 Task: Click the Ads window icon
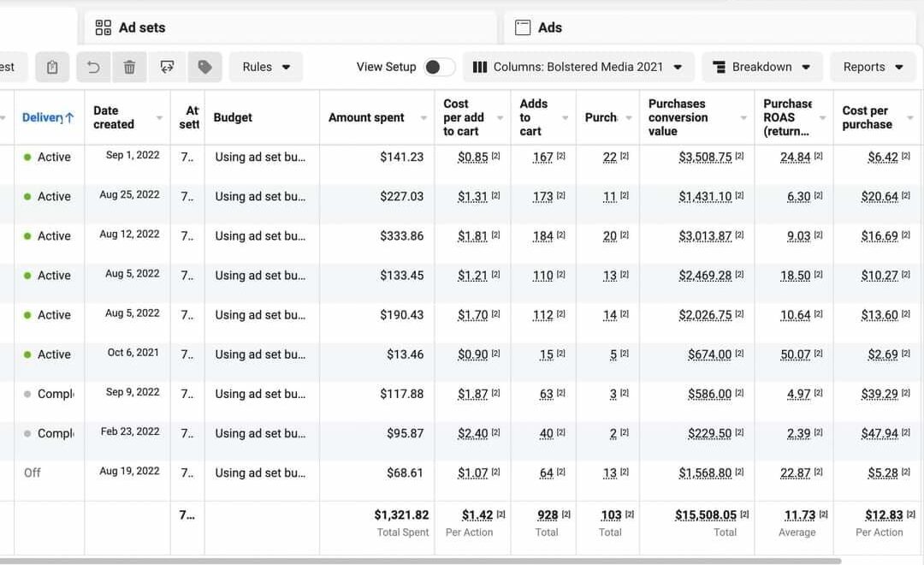point(523,27)
